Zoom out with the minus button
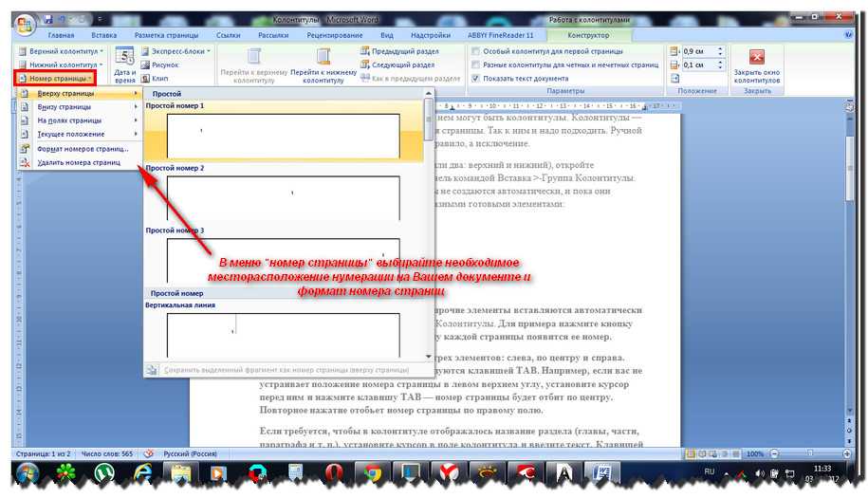The image size is (868, 498). 774,453
